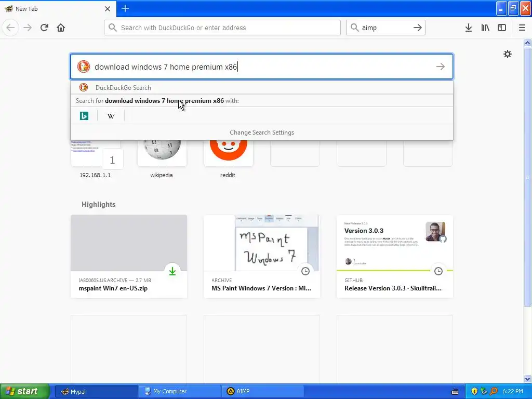Switch to AIMP taskbar button

pos(263,391)
